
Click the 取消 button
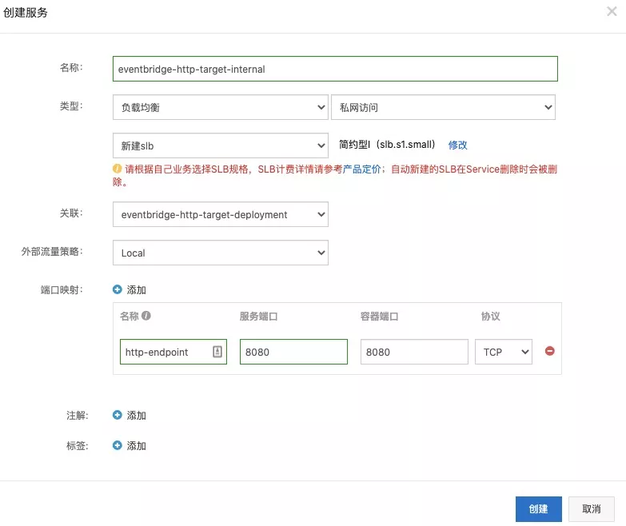[591, 509]
